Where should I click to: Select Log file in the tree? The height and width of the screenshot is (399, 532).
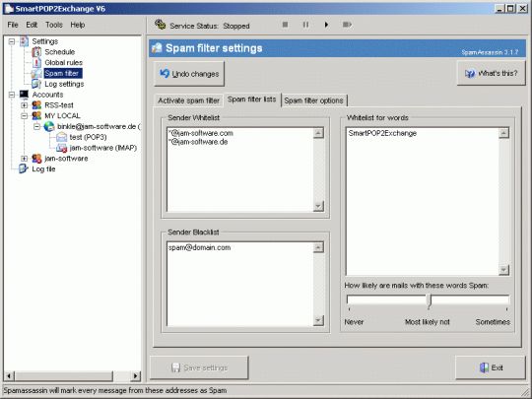point(43,169)
